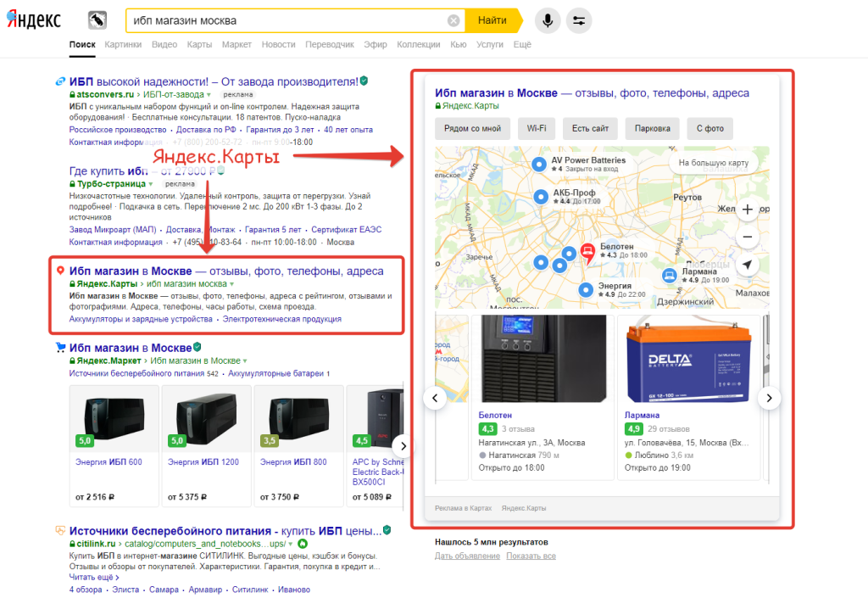Click the green circle badge after the citilink URL
The width and height of the screenshot is (868, 598).
click(x=303, y=544)
